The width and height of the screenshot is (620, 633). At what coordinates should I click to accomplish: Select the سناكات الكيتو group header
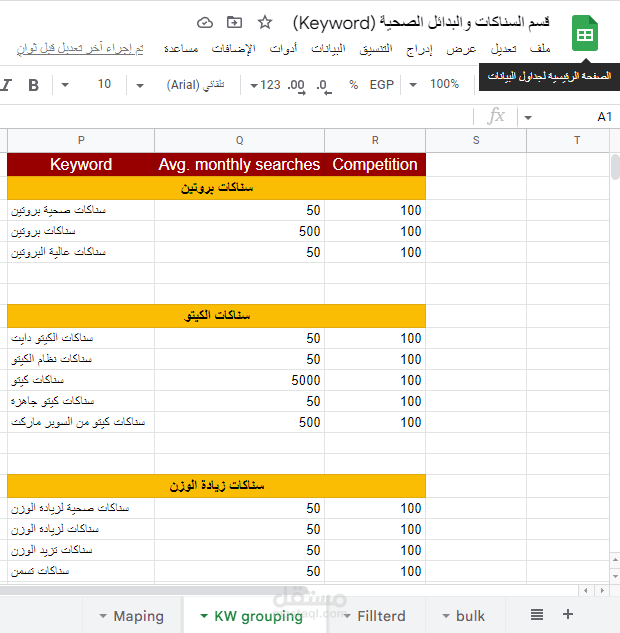pos(216,316)
